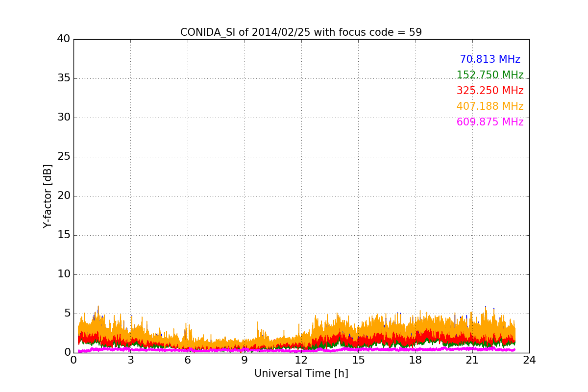Click the y-axis tick label 10
The width and height of the screenshot is (588, 392).
pos(64,274)
